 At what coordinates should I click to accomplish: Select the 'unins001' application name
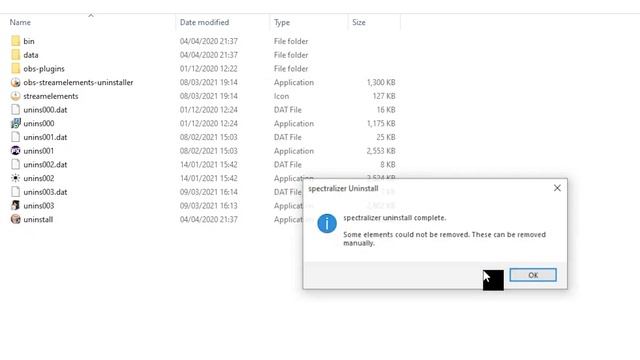click(38, 151)
